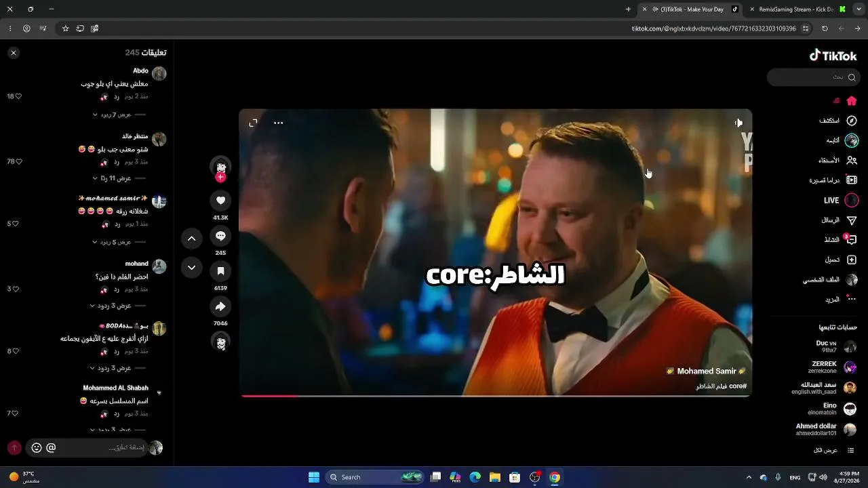Reply to mohand's comment
Screen dimensions: 868x488
coord(117,289)
